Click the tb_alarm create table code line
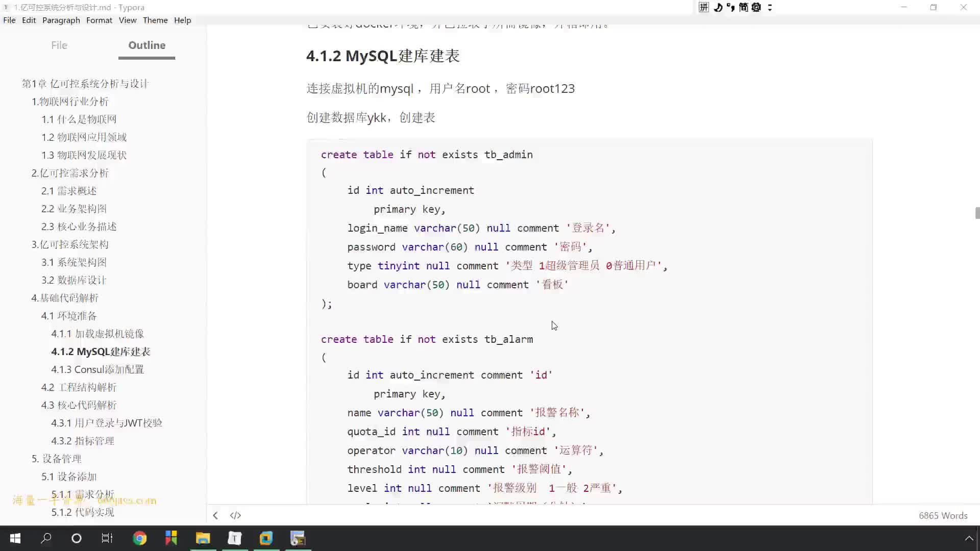The image size is (980, 551). pyautogui.click(x=427, y=339)
